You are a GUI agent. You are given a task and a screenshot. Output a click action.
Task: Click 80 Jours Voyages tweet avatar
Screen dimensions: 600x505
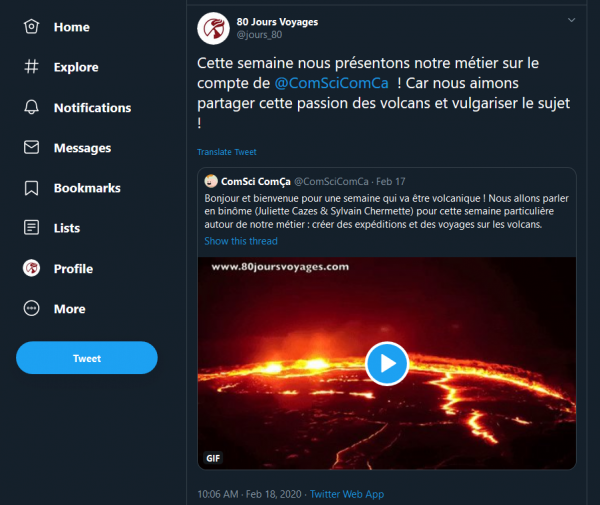coord(212,28)
